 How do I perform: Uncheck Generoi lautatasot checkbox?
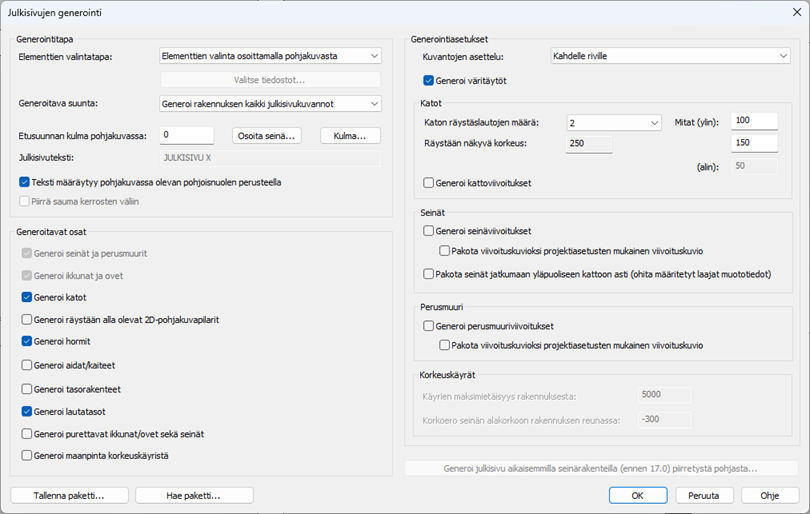click(x=27, y=411)
